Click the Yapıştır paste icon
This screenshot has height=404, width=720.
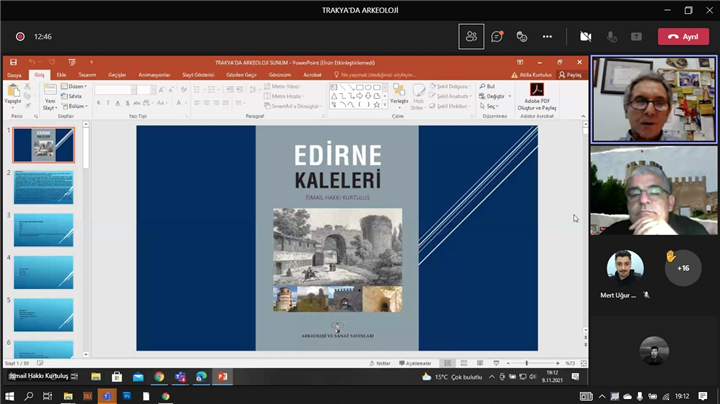coord(13,91)
